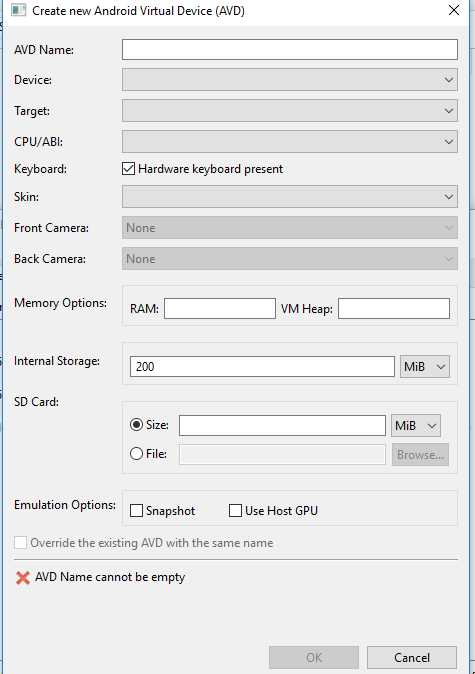Viewport: 475px width, 674px height.
Task: Click the OK button
Action: 314,657
